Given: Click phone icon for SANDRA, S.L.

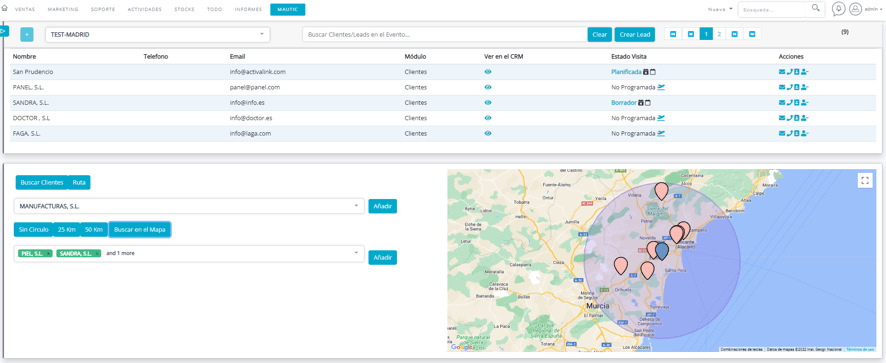Looking at the screenshot, I should click(789, 102).
